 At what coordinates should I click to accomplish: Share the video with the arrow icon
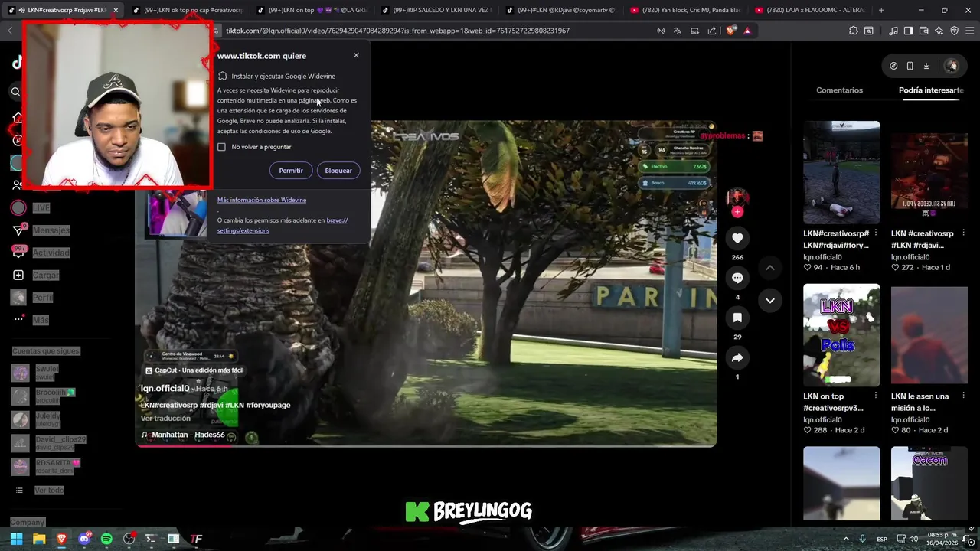(x=737, y=357)
